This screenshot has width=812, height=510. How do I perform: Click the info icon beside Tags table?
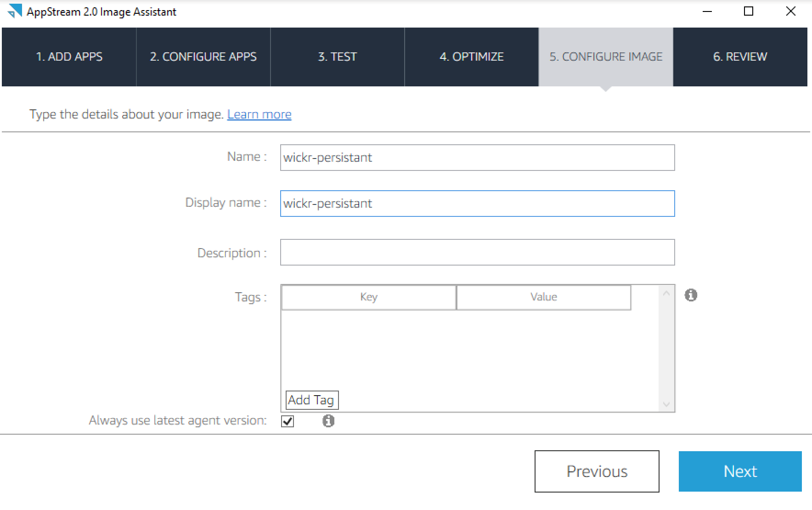click(692, 295)
